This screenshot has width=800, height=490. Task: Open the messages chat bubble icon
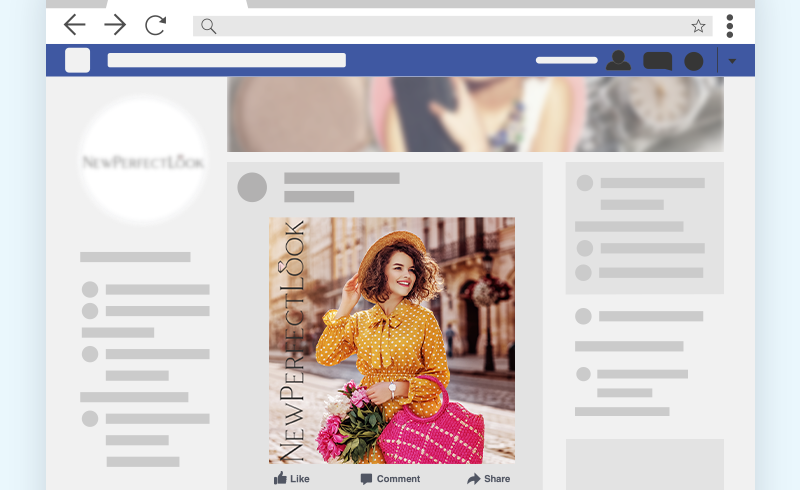657,61
